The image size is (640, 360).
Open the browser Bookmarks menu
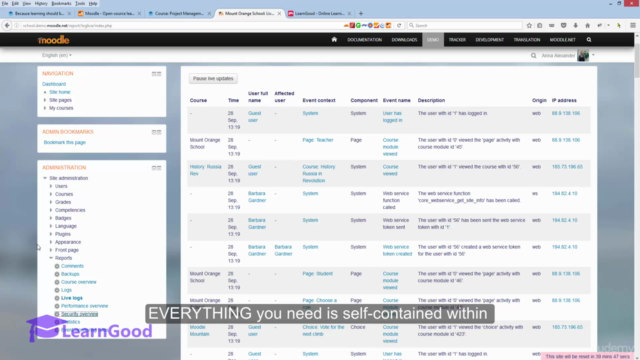click(61, 3)
